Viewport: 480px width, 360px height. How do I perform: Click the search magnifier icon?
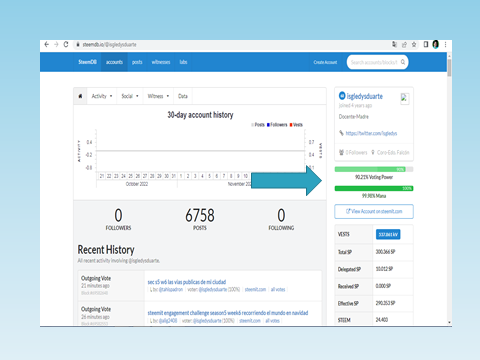pos(403,62)
